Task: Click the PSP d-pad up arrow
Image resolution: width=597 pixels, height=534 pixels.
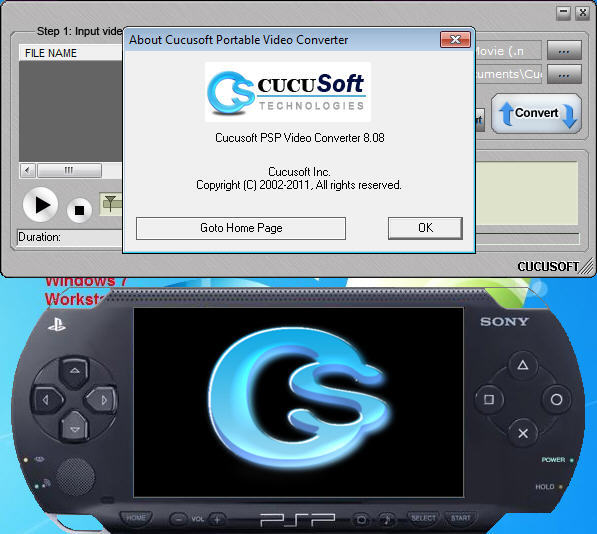Action: (x=75, y=370)
